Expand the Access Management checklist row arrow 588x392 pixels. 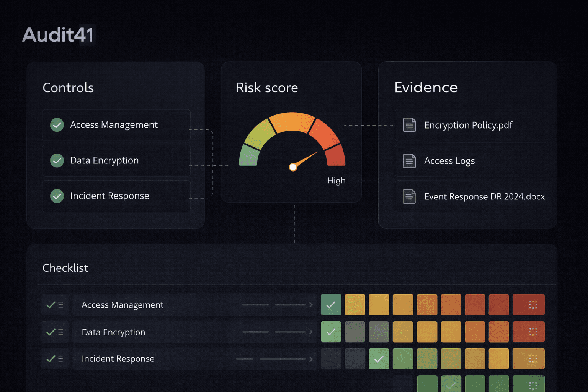[x=311, y=305]
